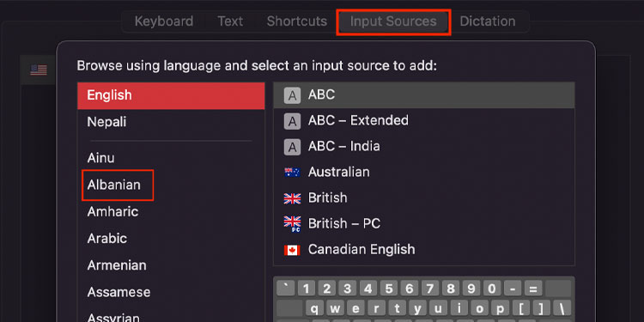Go to the Shortcuts tab

point(297,21)
